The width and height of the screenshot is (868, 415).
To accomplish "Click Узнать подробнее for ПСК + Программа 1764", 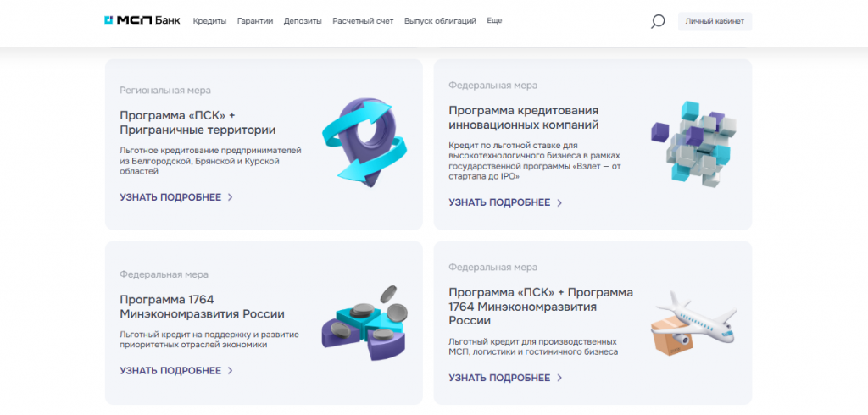I will coord(505,378).
